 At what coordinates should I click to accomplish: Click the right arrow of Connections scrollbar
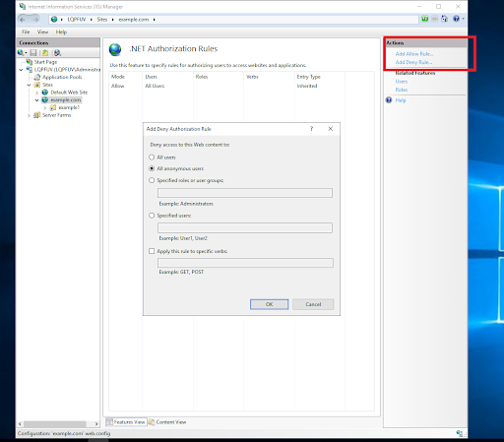coord(96,423)
